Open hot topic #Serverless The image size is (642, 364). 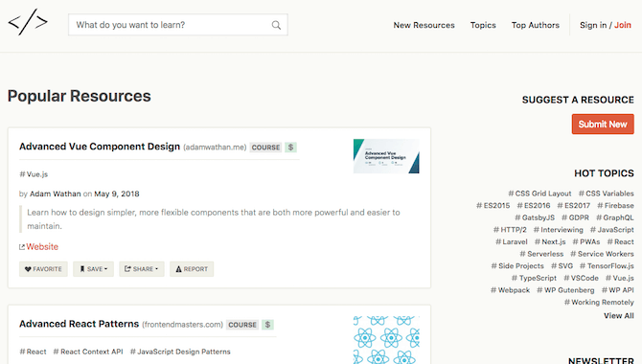pos(541,254)
